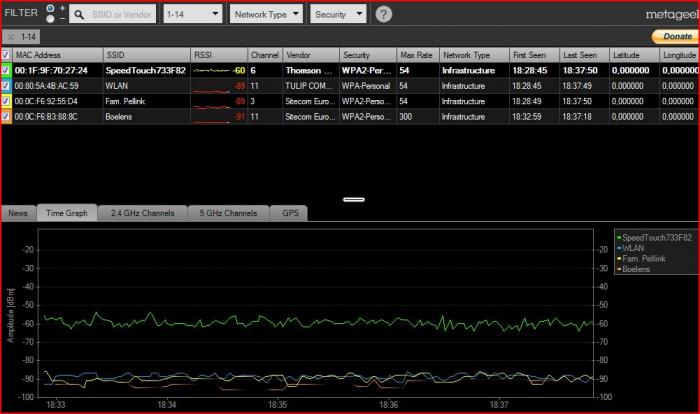Screen dimensions: 700x414
Task: Select the Time Graph tab
Action: (67, 213)
